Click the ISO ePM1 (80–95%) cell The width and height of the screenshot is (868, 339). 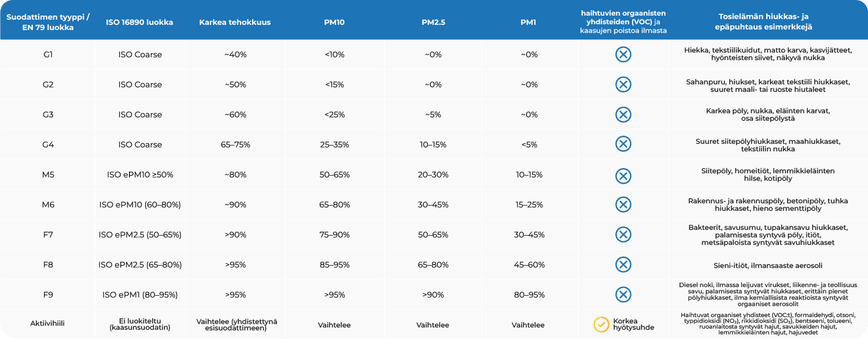[140, 295]
